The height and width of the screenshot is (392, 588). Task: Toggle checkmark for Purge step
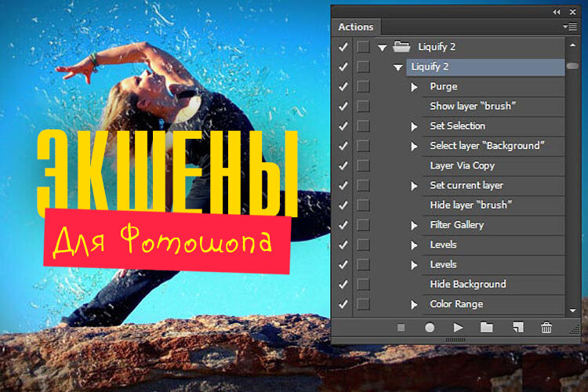pos(343,87)
